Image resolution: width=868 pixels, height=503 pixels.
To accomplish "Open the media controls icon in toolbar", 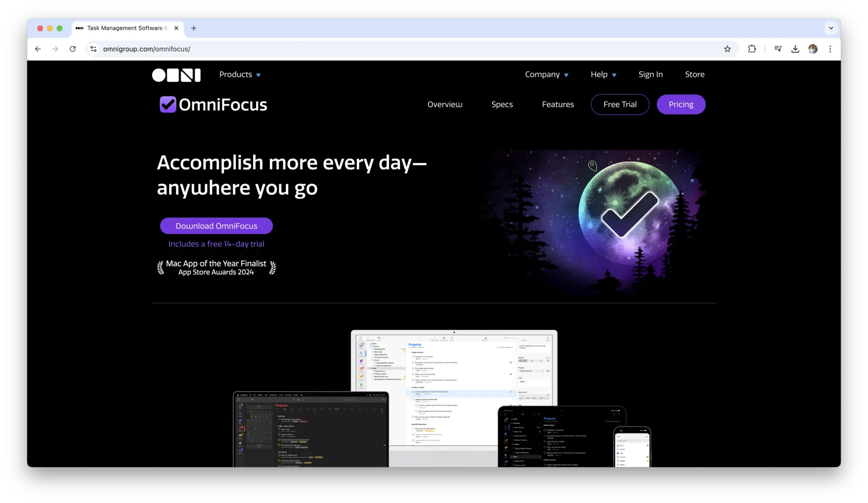I will tap(778, 49).
